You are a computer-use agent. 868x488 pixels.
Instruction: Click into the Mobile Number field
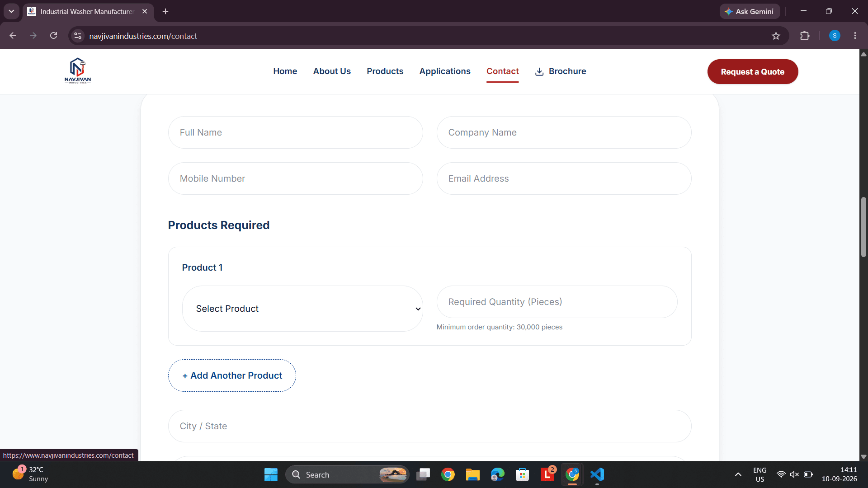(295, 178)
